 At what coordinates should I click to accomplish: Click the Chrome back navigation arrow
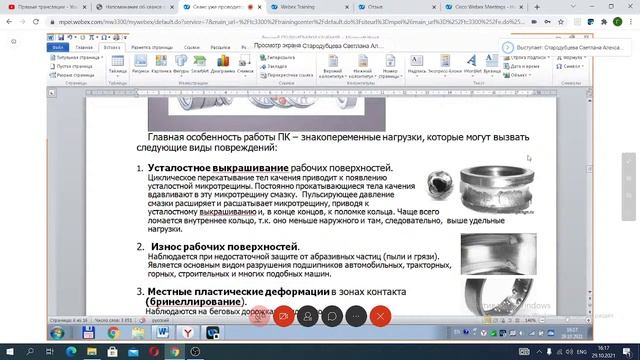coord(9,22)
